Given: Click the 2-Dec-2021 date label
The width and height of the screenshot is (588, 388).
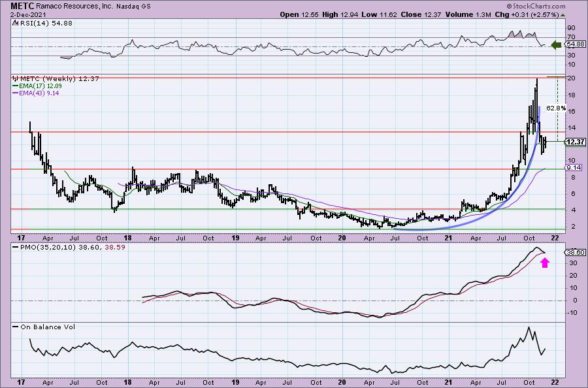Looking at the screenshot, I should pyautogui.click(x=28, y=15).
